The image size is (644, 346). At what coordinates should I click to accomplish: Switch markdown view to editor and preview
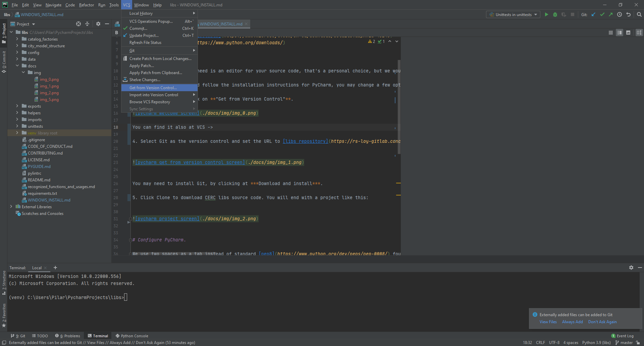620,33
